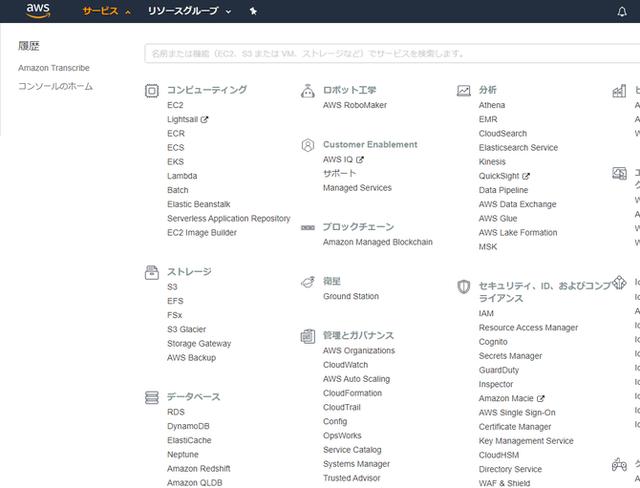The width and height of the screenshot is (640, 488).
Task: Open Resource Access Manager
Action: click(528, 328)
